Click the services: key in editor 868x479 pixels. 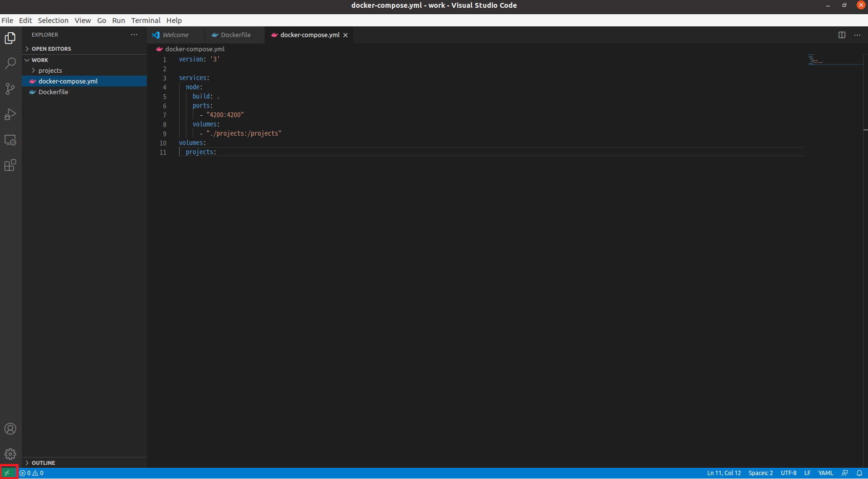(x=194, y=78)
